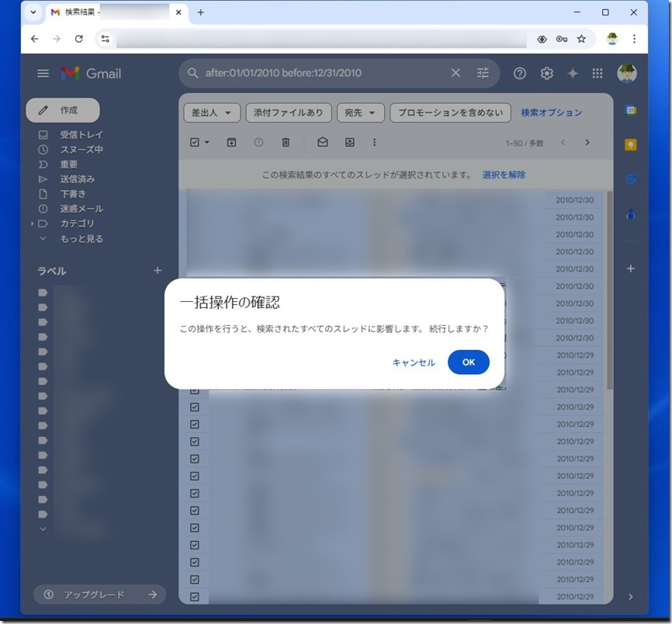The height and width of the screenshot is (624, 672).
Task: Clear the search query with the X icon
Action: 456,73
